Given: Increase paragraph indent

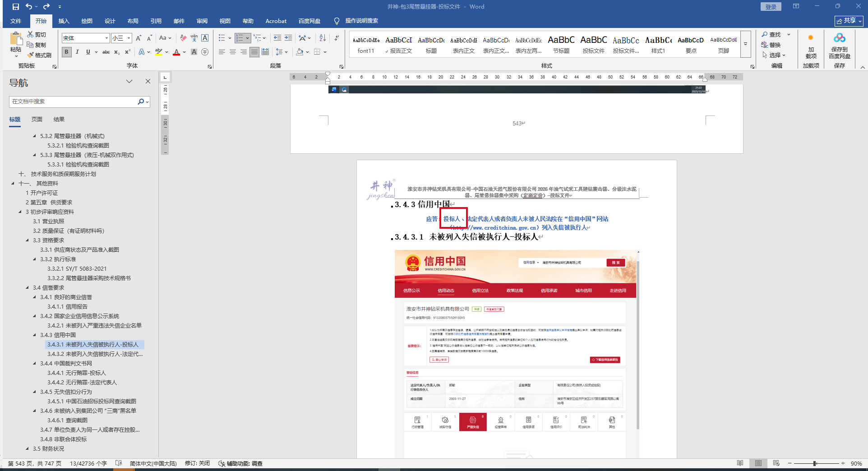Looking at the screenshot, I should point(288,38).
